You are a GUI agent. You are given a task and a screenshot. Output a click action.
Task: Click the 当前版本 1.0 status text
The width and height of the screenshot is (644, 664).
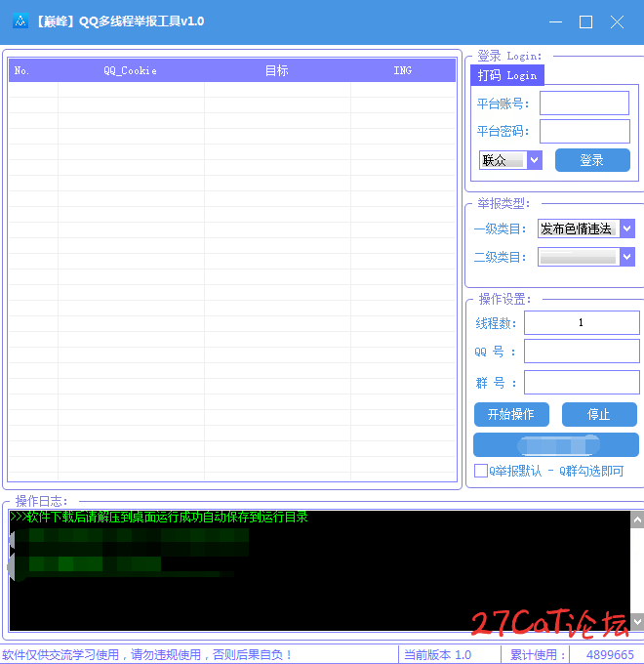coord(438,654)
